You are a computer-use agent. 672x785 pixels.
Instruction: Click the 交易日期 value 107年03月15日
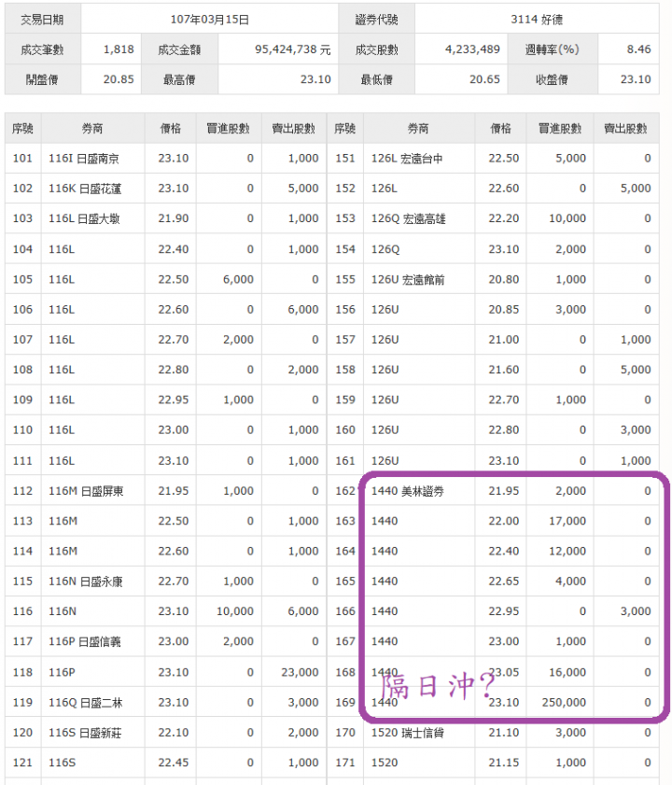[209, 20]
